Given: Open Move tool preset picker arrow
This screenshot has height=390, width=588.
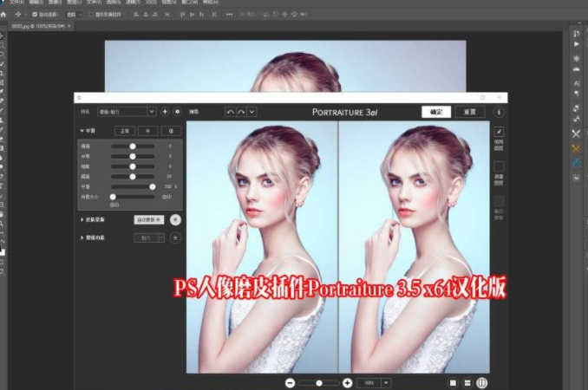Looking at the screenshot, I should click(25, 14).
